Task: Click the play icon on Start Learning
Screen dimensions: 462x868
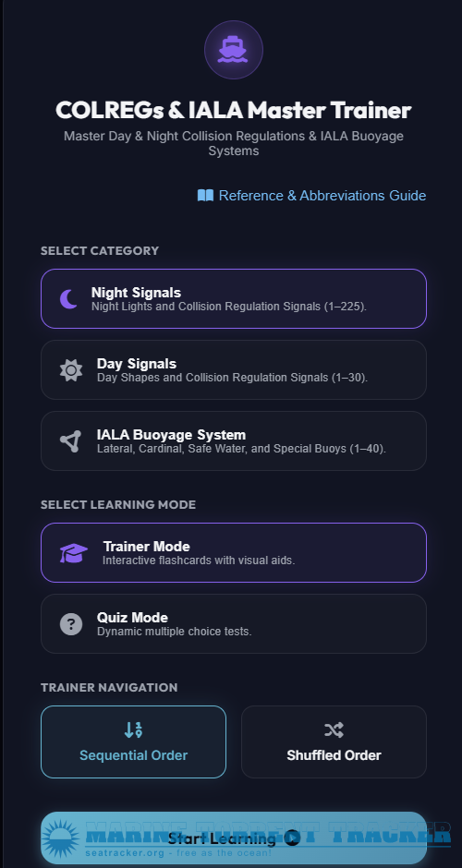Action: (293, 838)
